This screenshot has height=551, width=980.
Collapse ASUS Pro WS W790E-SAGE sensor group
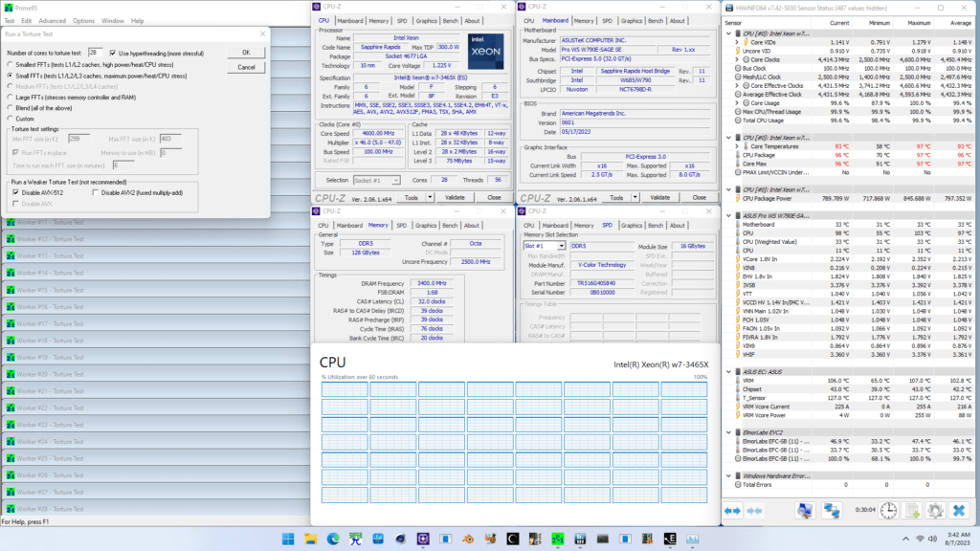click(x=728, y=215)
